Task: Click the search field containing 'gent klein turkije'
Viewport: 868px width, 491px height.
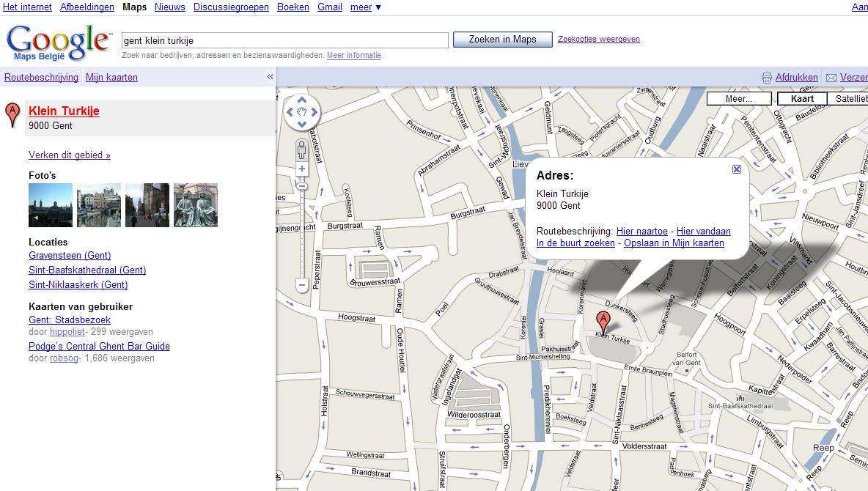Action: (x=284, y=40)
